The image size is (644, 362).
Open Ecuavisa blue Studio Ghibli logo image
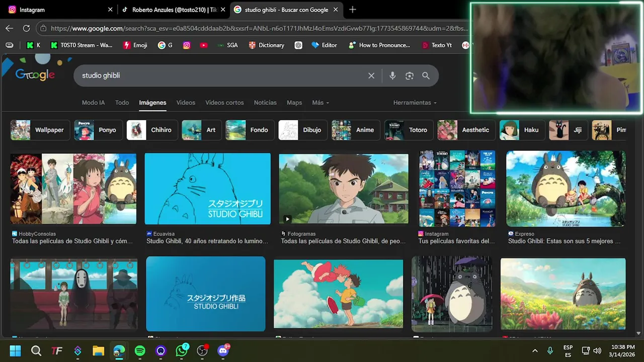[207, 189]
